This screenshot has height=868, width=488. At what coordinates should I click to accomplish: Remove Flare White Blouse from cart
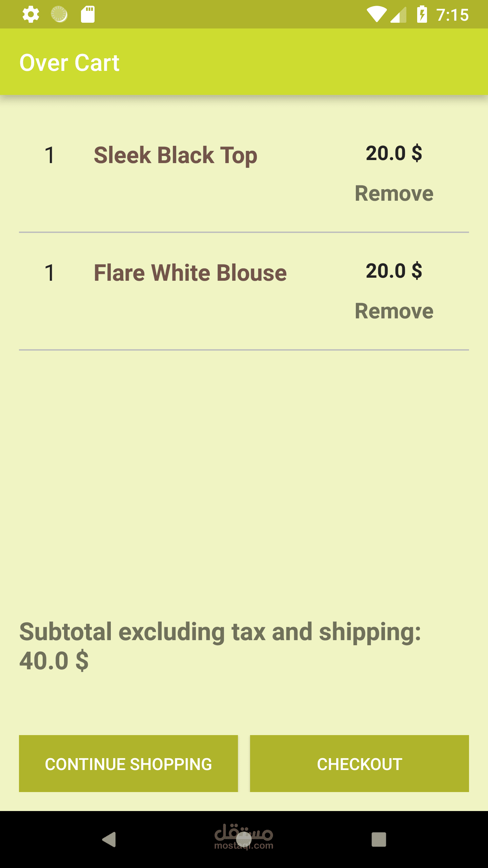394,311
